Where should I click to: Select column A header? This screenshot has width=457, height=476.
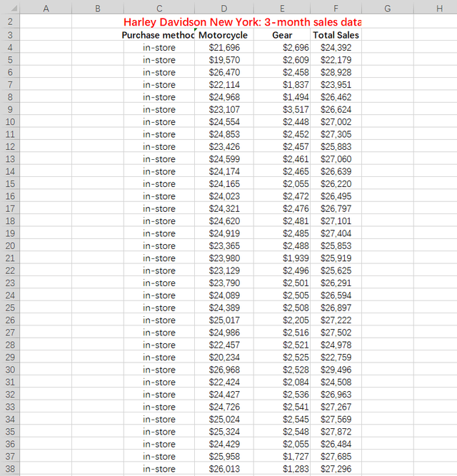click(46, 8)
